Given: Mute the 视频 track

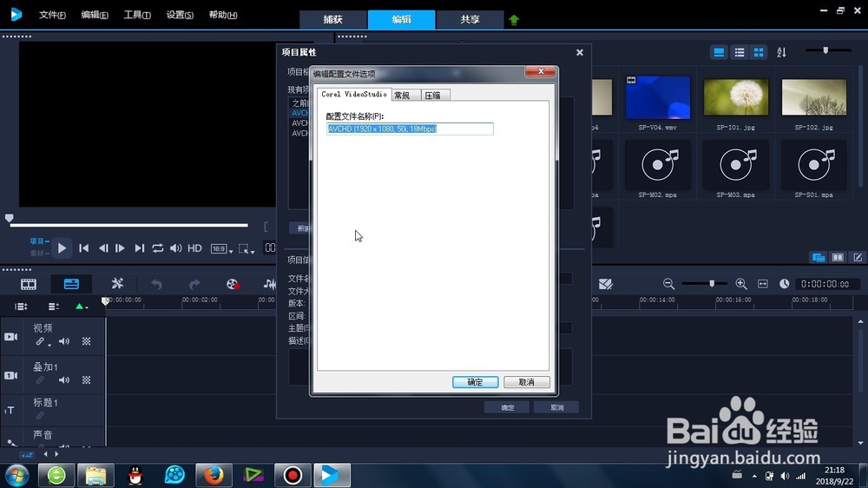Looking at the screenshot, I should click(x=64, y=341).
